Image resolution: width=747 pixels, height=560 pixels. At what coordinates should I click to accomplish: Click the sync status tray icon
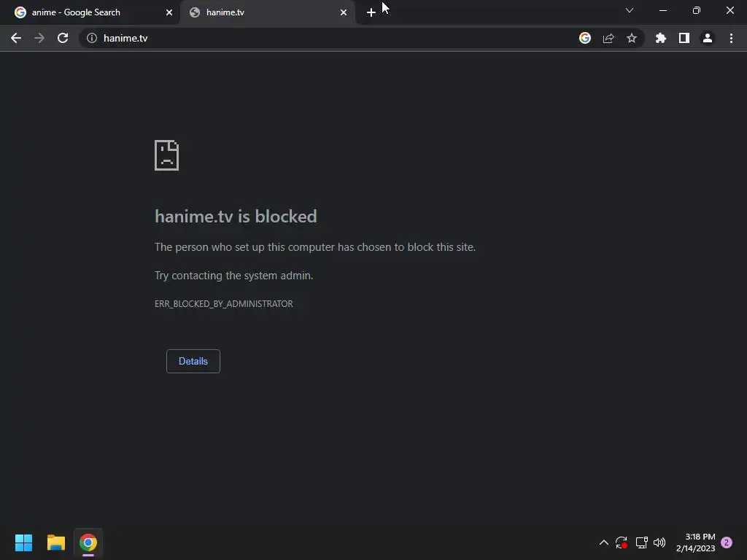622,542
